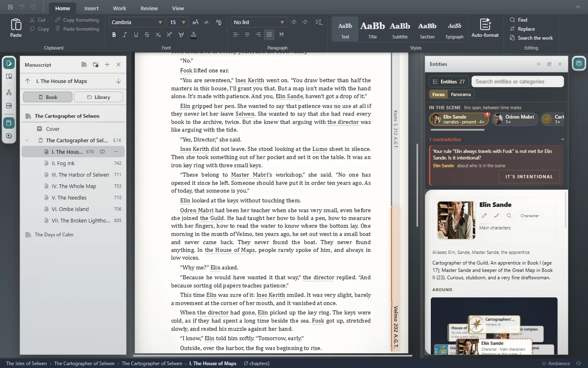588x368 pixels.
Task: Run Auto-format on the text
Action: tap(485, 28)
